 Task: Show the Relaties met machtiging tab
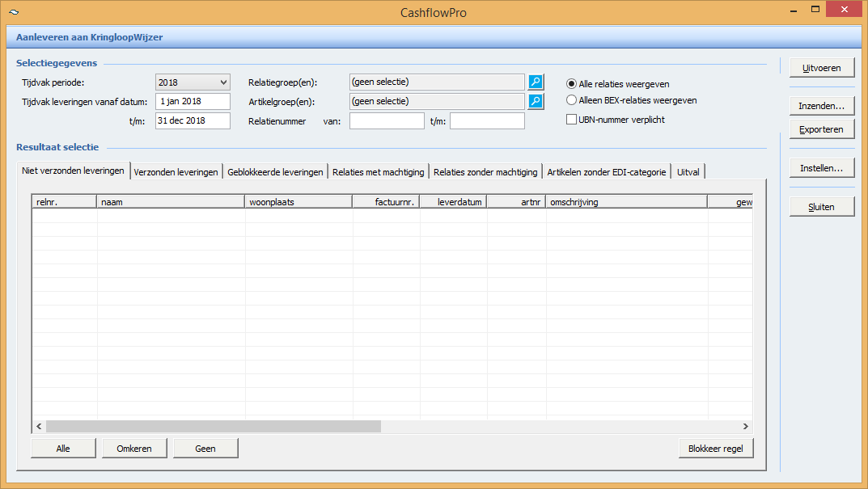coord(378,172)
